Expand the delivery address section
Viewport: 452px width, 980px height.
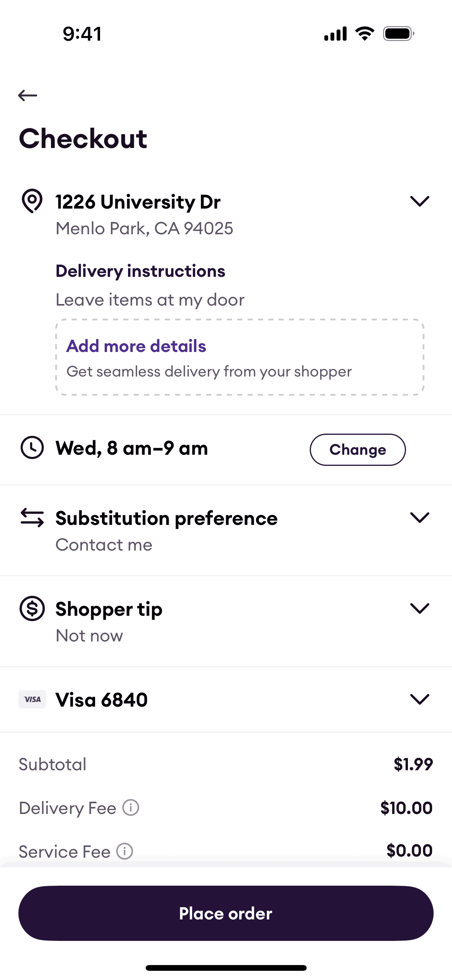click(x=419, y=201)
